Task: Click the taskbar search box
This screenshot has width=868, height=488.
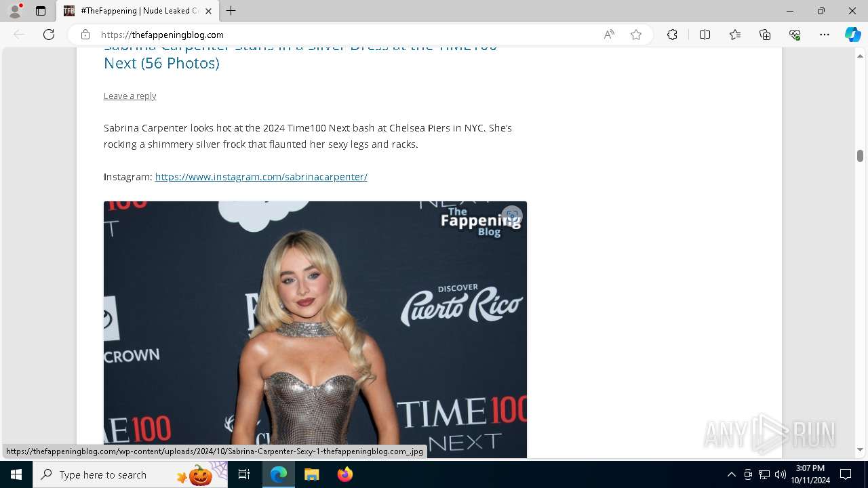Action: coord(130,474)
